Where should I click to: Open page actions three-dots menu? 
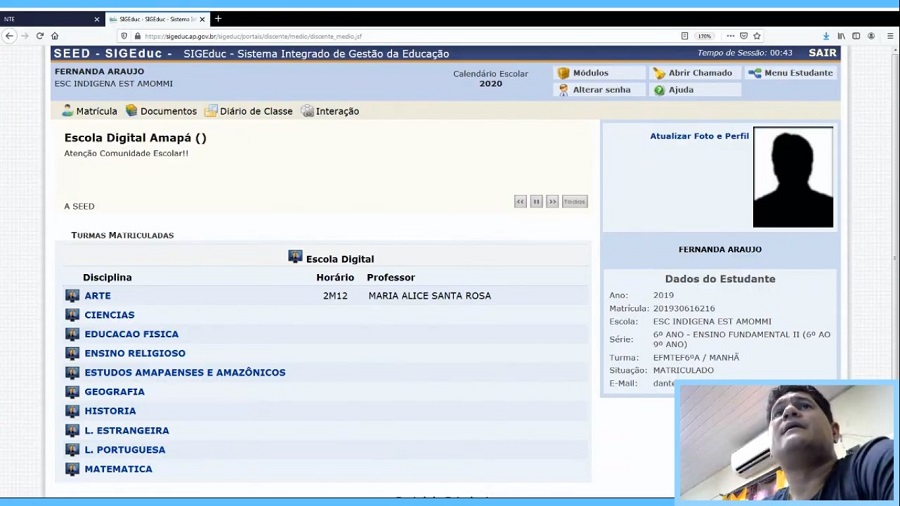coord(730,36)
